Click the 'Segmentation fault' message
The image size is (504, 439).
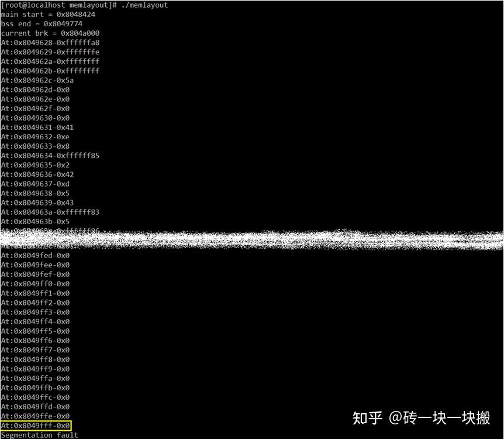click(39, 435)
